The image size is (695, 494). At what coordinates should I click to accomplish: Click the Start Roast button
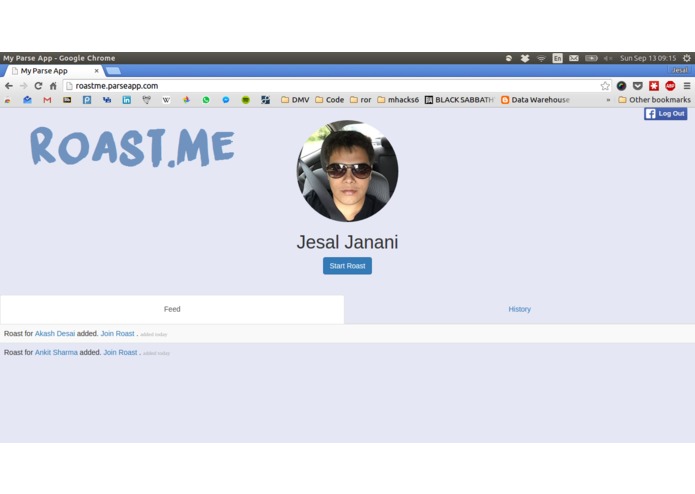coord(348,266)
